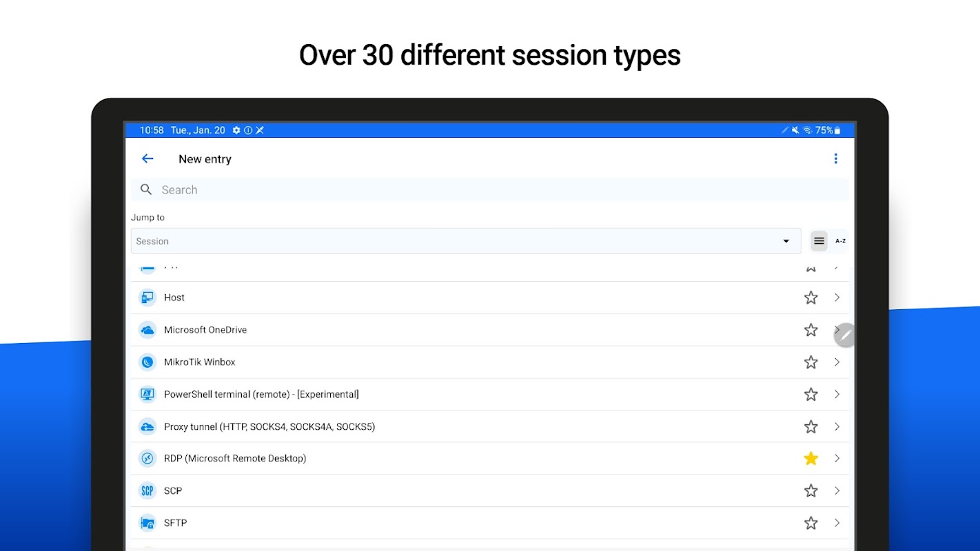980x551 pixels.
Task: Star the Proxy tunnel entry
Action: (810, 426)
